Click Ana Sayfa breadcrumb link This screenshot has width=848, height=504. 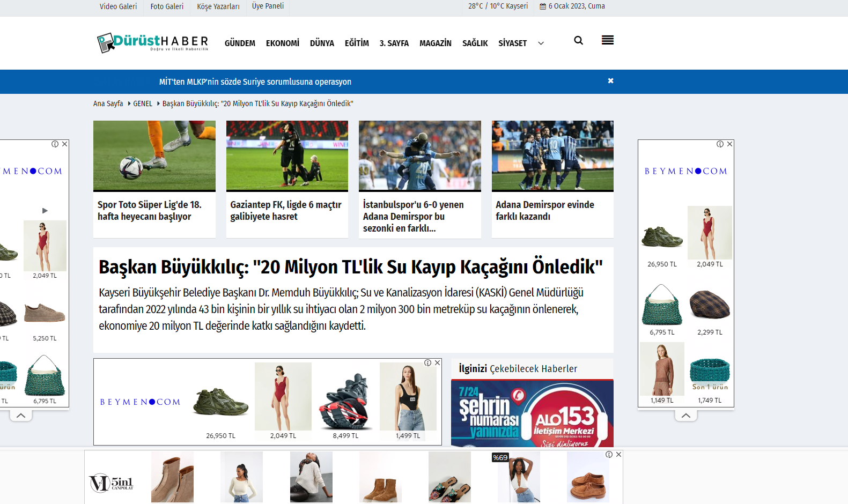point(108,103)
